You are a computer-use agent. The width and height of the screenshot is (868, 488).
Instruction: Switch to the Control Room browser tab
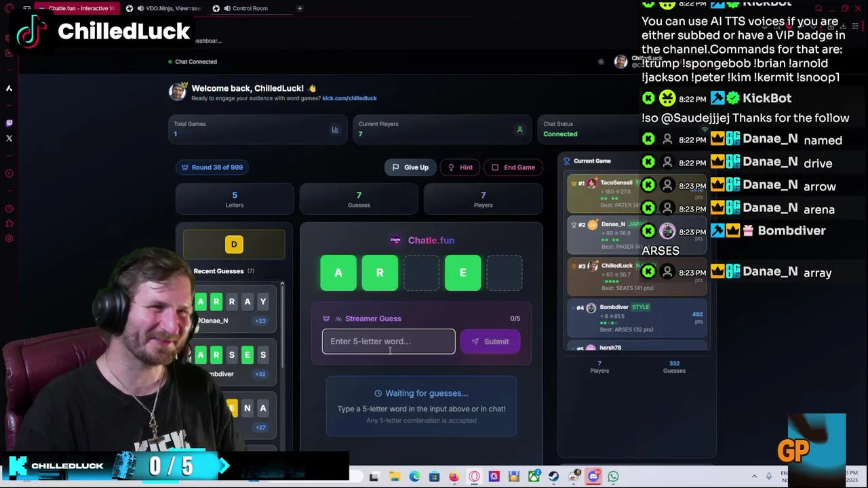pyautogui.click(x=250, y=8)
